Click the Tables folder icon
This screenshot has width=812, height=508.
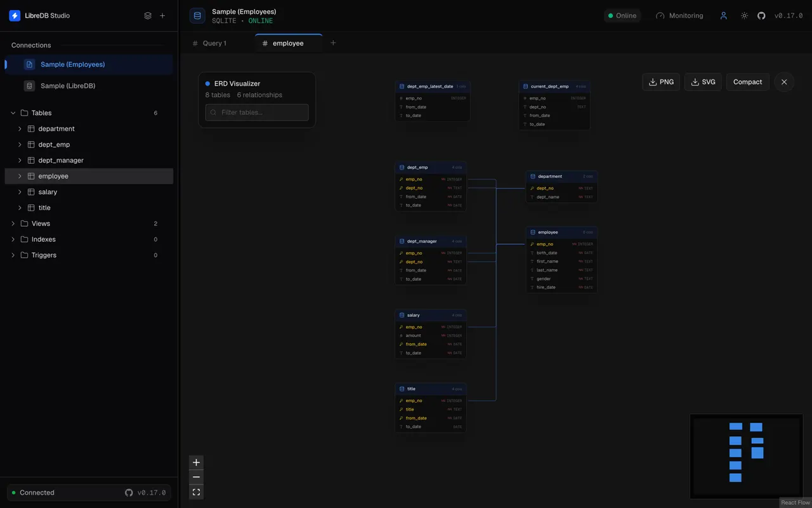click(25, 113)
